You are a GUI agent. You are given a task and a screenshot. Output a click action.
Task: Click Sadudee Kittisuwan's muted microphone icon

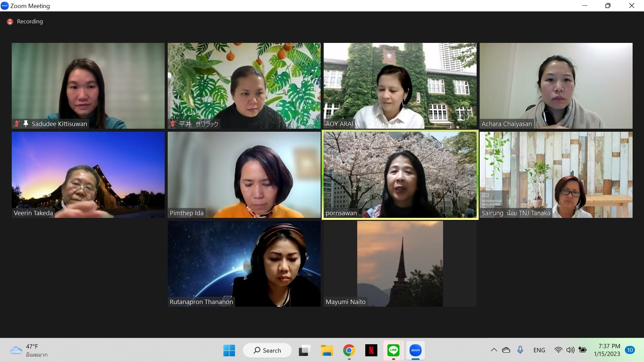pos(16,124)
